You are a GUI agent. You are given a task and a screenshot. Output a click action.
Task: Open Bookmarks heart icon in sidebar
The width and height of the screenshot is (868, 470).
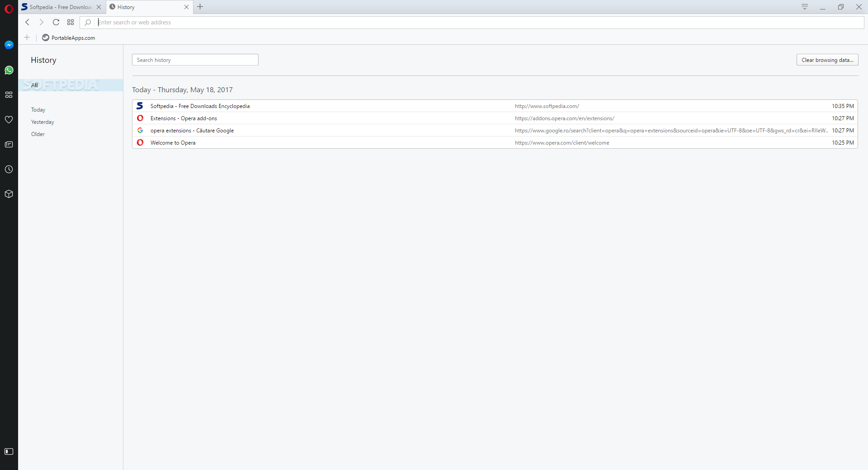tap(9, 120)
